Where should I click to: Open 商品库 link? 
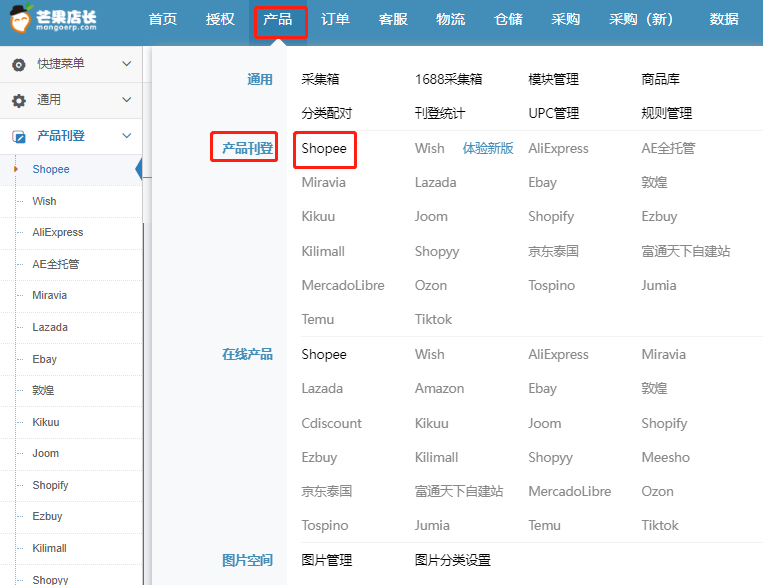660,79
